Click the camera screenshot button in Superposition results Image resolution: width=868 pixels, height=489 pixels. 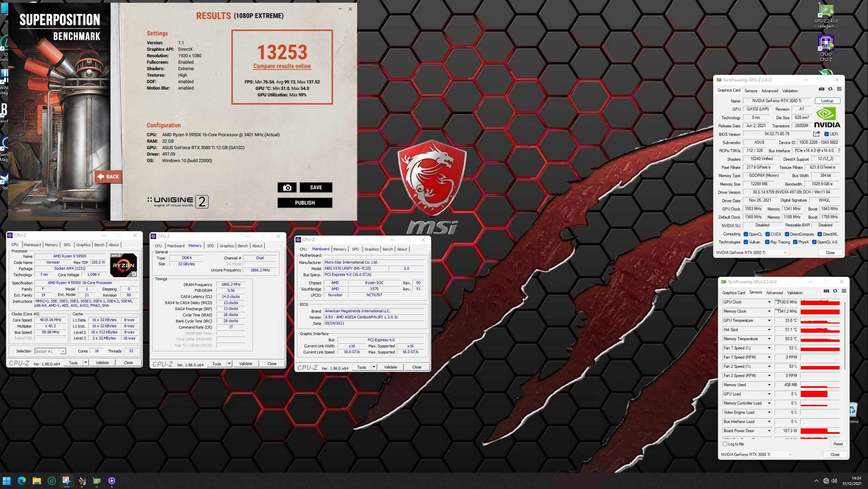[x=287, y=187]
